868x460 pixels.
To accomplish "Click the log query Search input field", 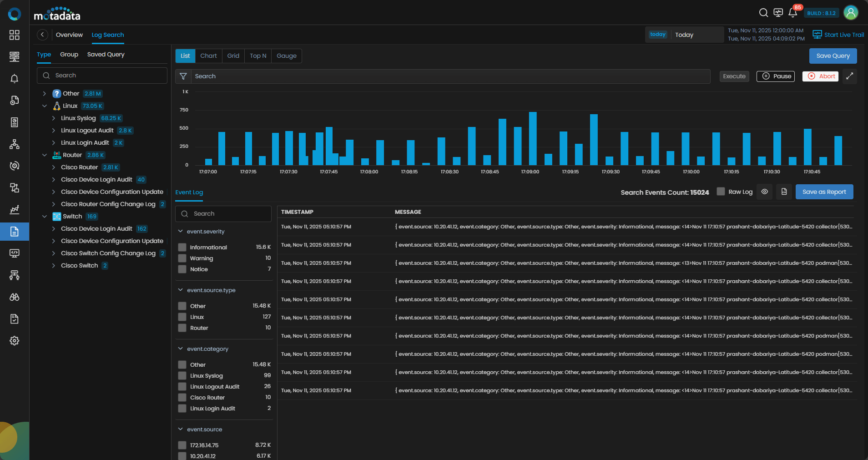I will point(450,76).
